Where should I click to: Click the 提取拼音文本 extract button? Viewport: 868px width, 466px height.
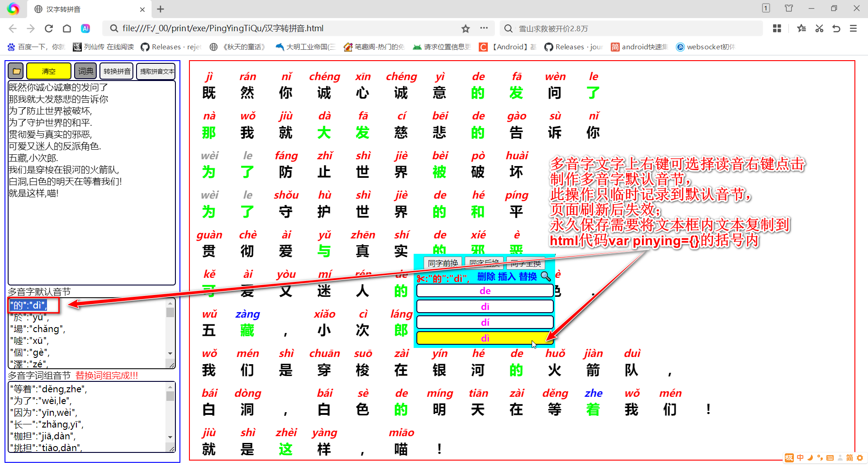pos(156,71)
